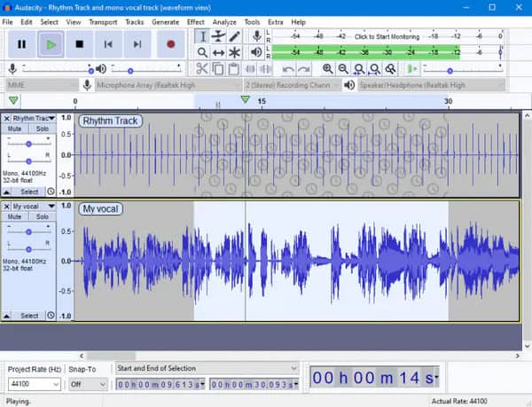Screen dimensions: 532x407
Task: Open the Generate menu
Action: click(165, 22)
